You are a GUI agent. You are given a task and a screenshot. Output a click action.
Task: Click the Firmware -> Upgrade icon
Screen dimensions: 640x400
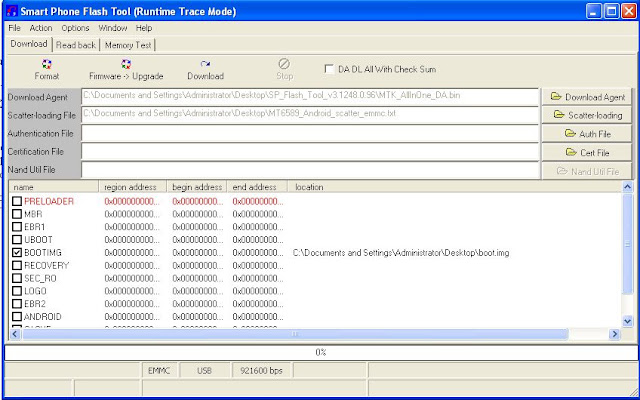tap(126, 64)
